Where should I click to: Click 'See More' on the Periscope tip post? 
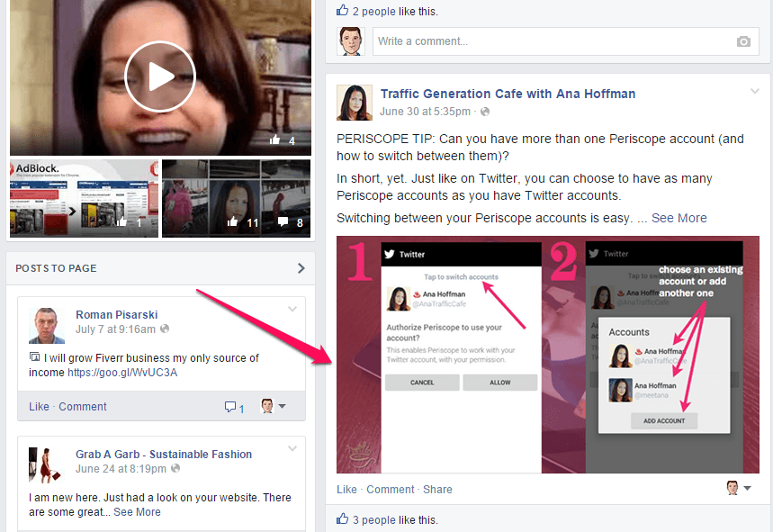pyautogui.click(x=679, y=218)
